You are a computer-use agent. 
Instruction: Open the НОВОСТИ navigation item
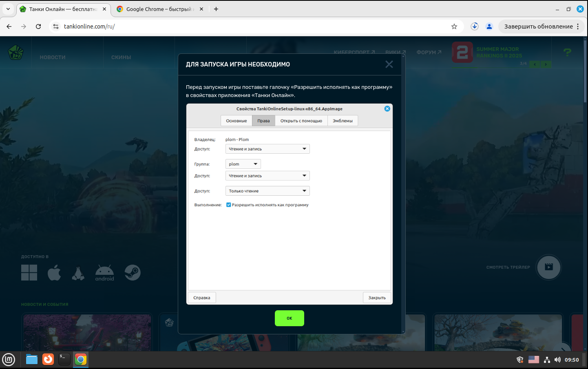click(53, 57)
